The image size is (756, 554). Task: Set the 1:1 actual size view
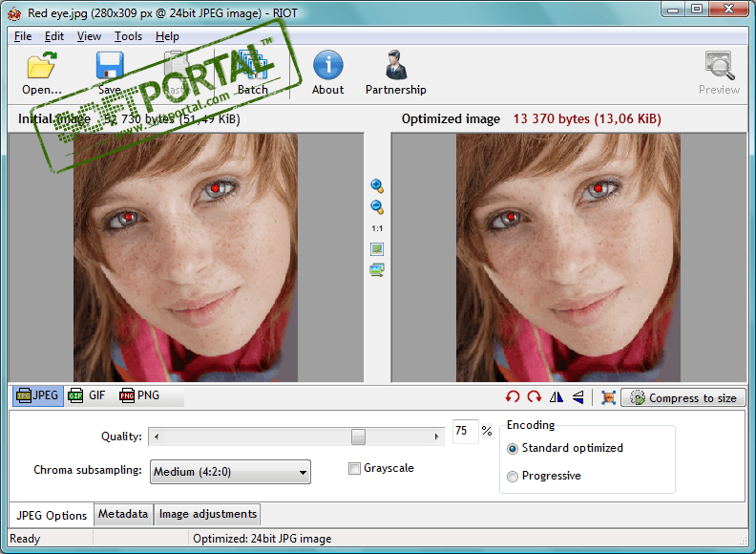(377, 228)
